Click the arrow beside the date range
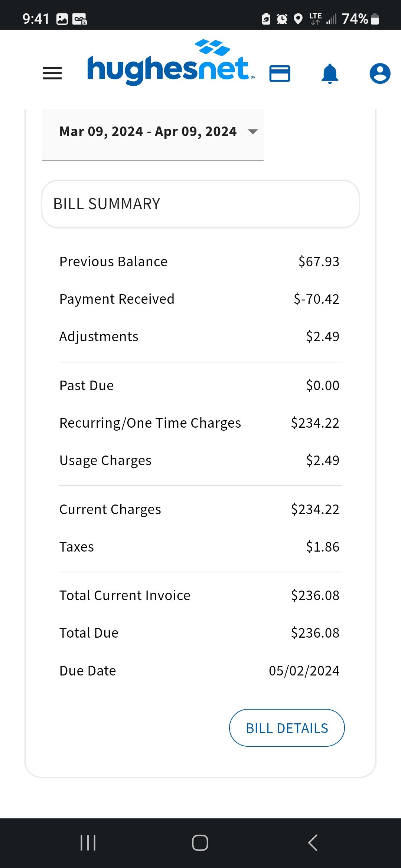 click(x=253, y=132)
